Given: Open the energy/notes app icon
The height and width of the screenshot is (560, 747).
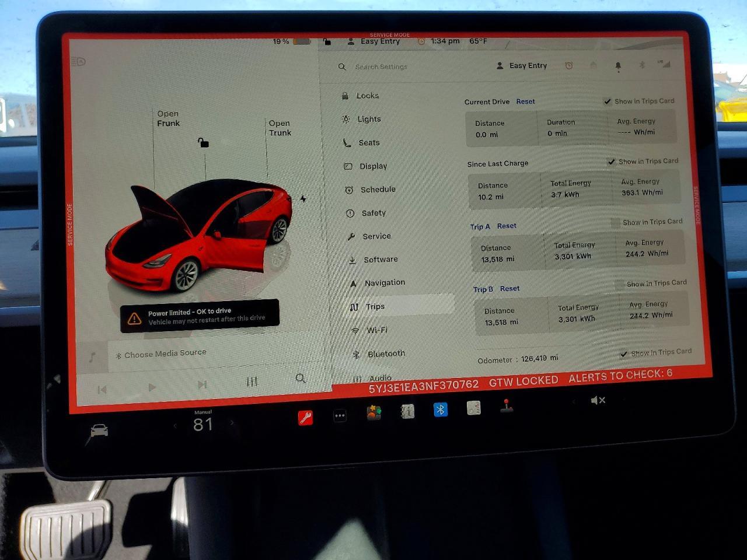Looking at the screenshot, I should 474,408.
